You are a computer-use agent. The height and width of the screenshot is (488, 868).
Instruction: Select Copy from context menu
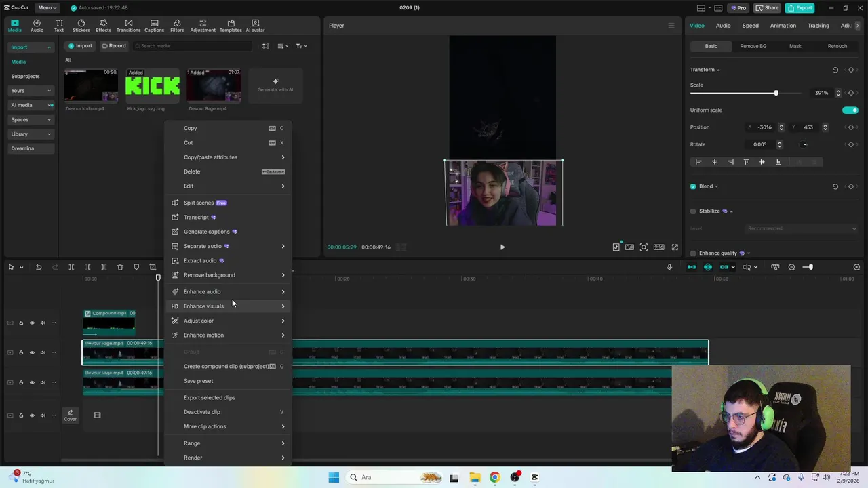point(229,128)
